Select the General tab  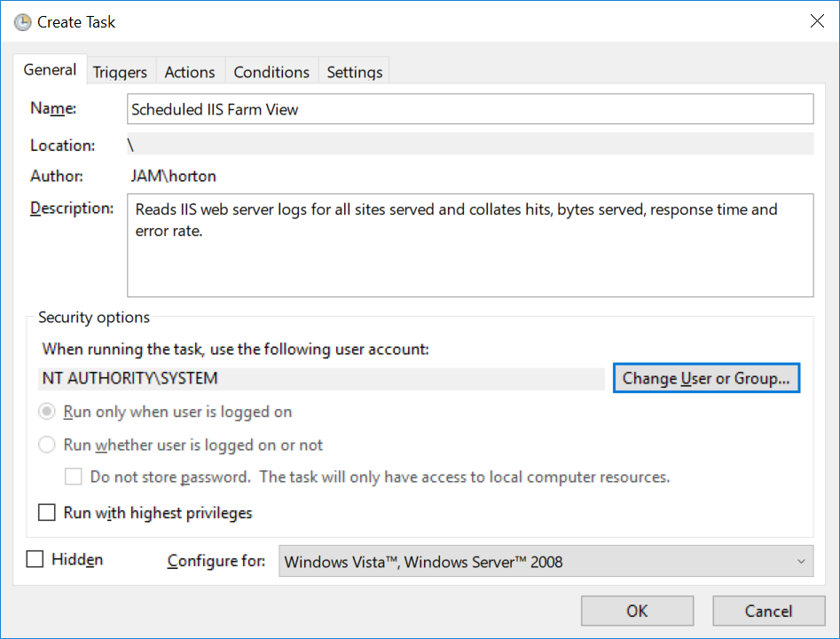coord(50,70)
